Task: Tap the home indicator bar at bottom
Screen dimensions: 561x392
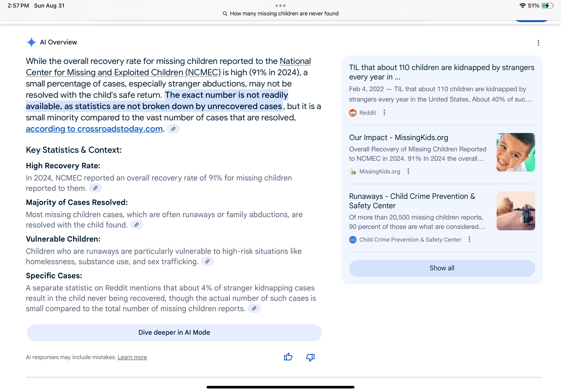Action: tap(280, 387)
